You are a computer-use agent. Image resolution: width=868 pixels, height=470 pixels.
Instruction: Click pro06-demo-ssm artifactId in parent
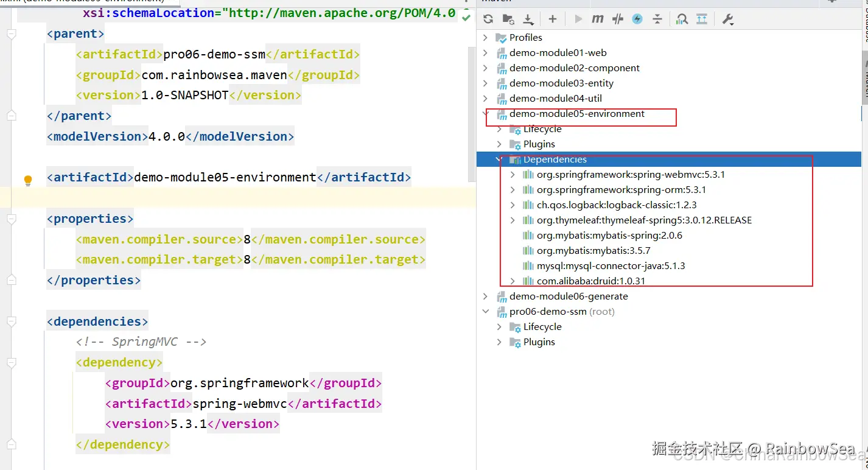tap(214, 54)
